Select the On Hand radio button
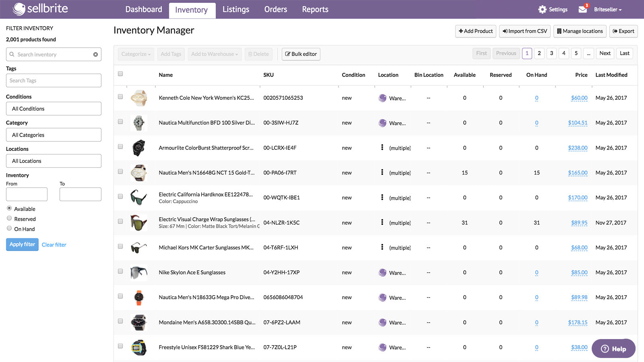This screenshot has height=362, width=644. pyautogui.click(x=9, y=228)
